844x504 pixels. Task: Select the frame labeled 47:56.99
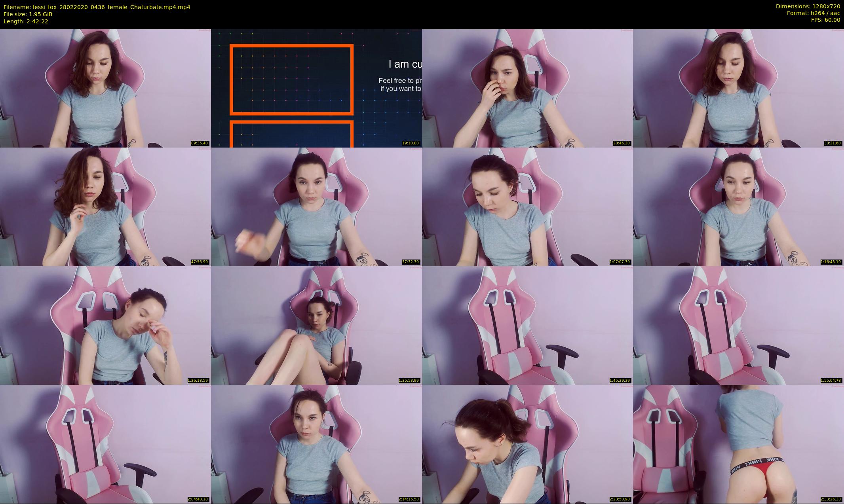tap(105, 207)
